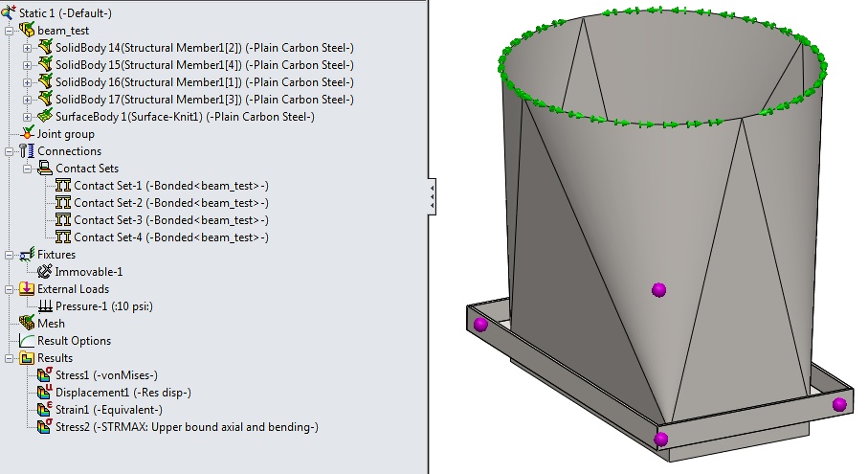Select the Mesh label
This screenshot has width=868, height=474.
pos(51,324)
